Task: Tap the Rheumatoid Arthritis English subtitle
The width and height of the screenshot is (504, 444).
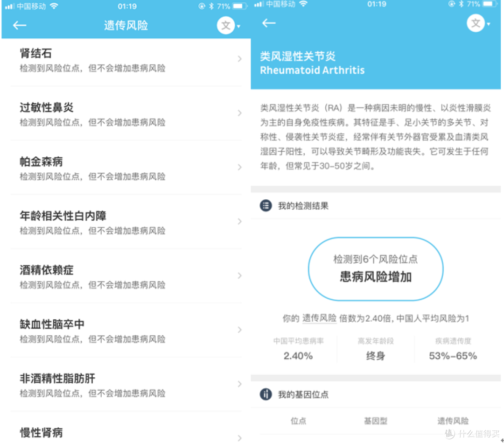Action: click(312, 70)
